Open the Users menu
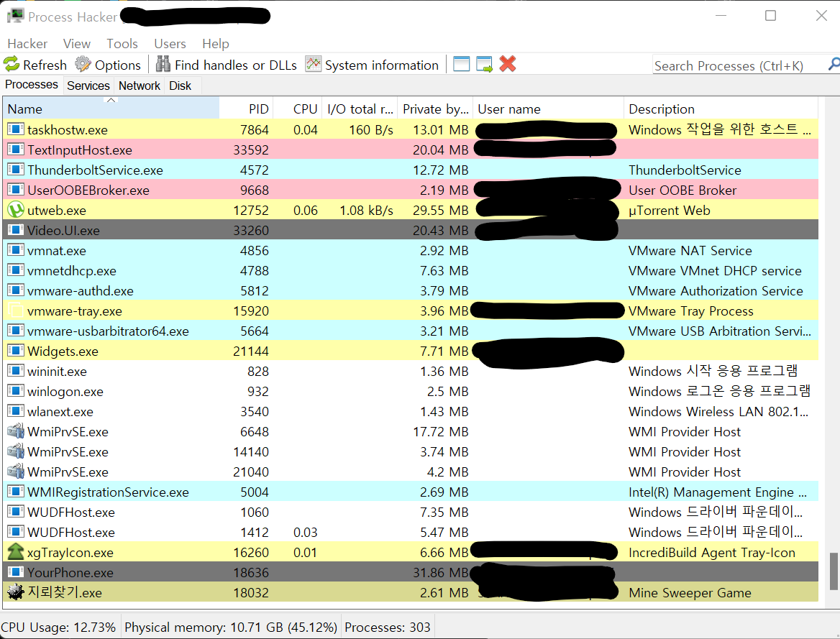This screenshot has height=639, width=840. click(170, 43)
